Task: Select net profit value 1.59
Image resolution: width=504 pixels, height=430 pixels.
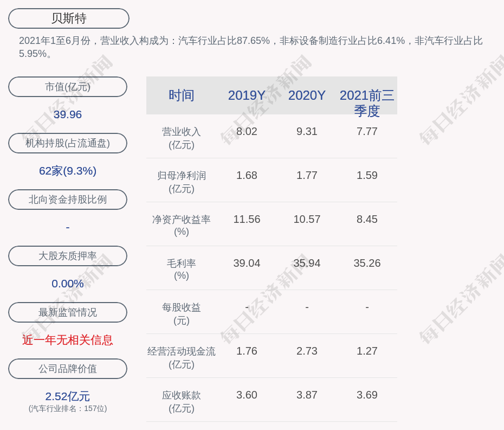Action: [x=367, y=175]
